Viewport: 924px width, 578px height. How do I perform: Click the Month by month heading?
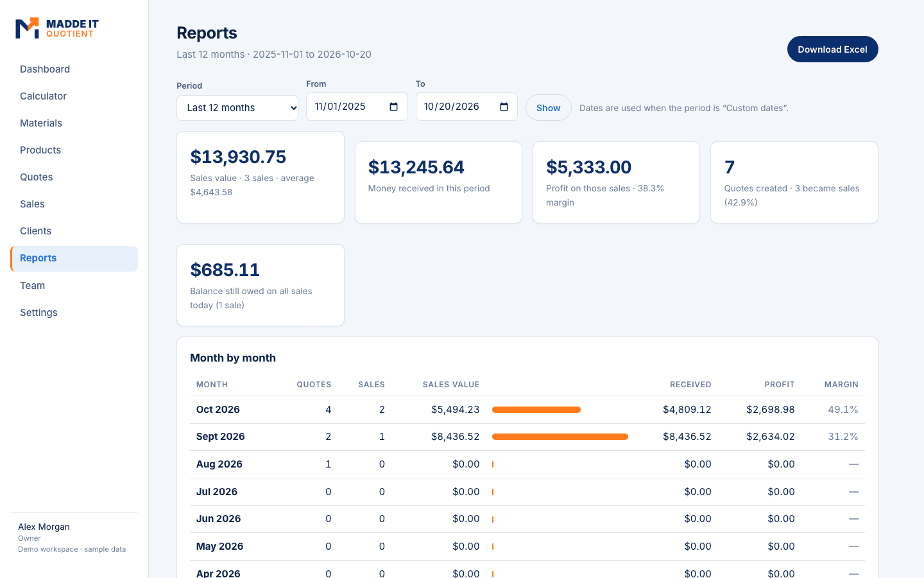click(233, 358)
